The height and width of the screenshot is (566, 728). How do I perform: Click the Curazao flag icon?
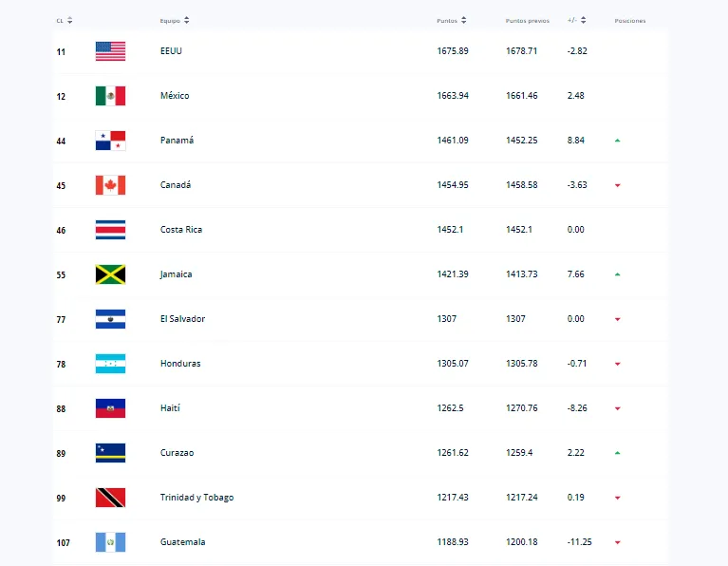pyautogui.click(x=110, y=453)
